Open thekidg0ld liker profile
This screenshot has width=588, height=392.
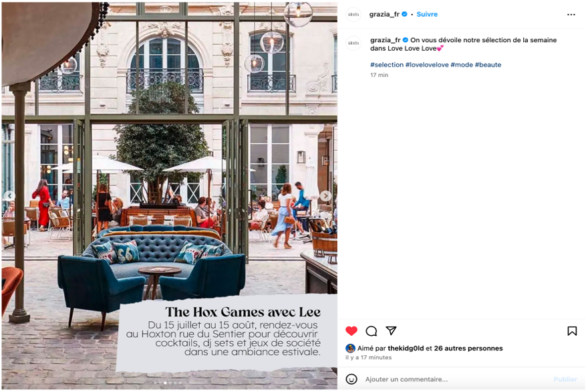click(406, 348)
